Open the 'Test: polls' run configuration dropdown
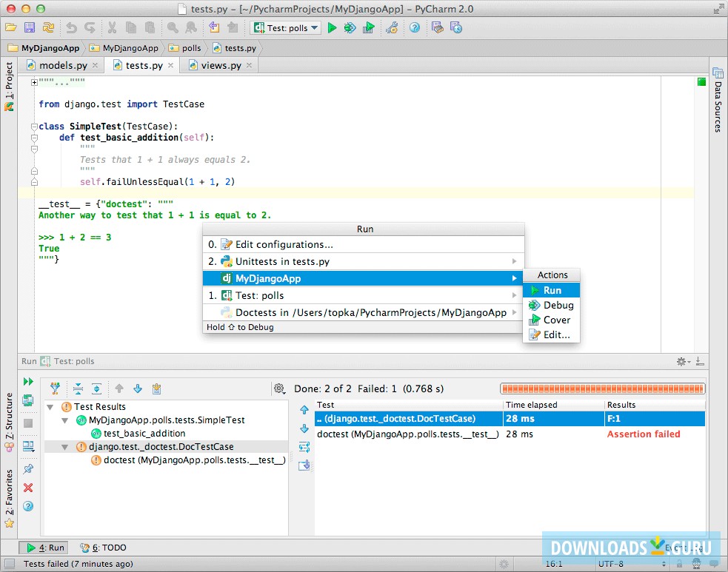The width and height of the screenshot is (728, 572). pyautogui.click(x=286, y=28)
